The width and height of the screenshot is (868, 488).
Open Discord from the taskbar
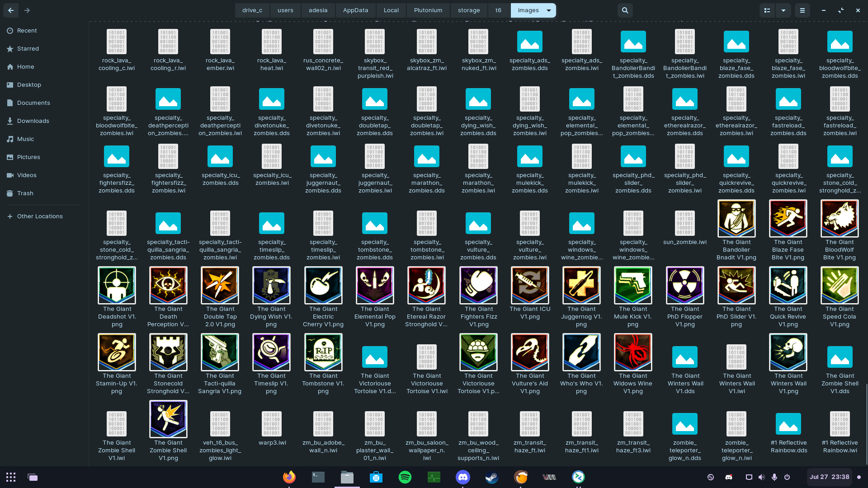click(x=463, y=477)
